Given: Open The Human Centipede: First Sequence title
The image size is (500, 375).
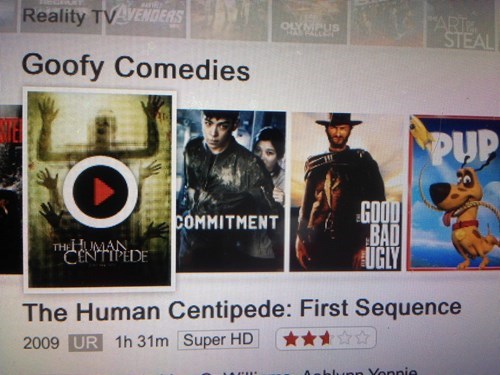Looking at the screenshot, I should point(242,310).
